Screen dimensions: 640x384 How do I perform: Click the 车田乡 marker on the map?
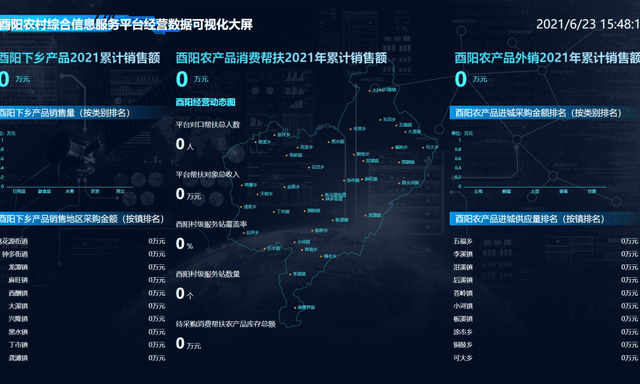[388, 120]
